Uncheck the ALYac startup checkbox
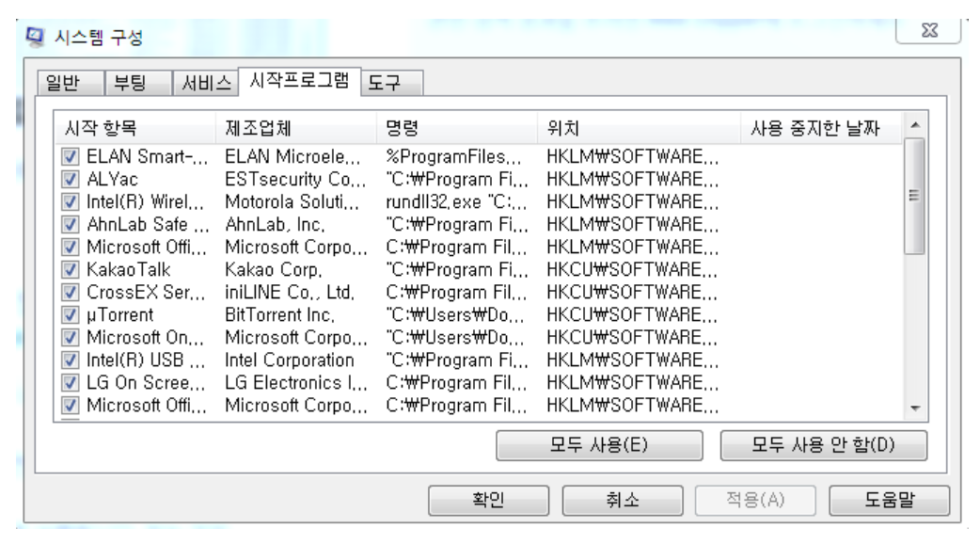The width and height of the screenshot is (980, 544). (70, 180)
